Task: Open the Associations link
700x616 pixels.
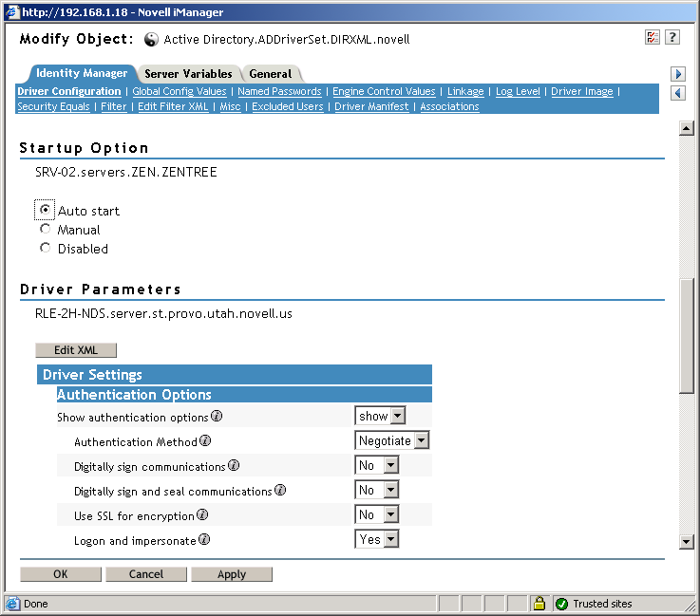Action: point(449,106)
